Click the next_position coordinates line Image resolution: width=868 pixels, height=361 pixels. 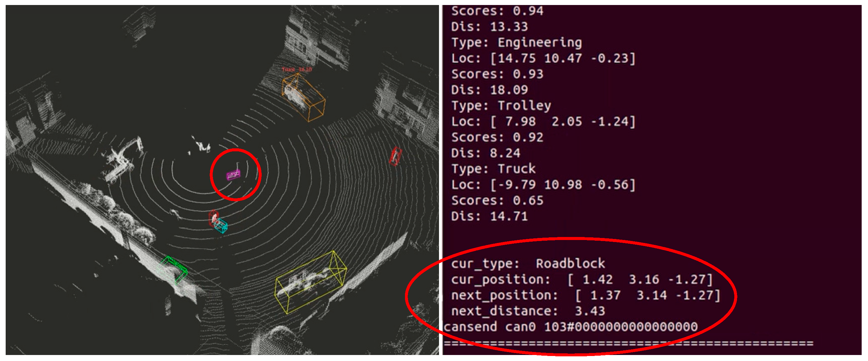click(585, 295)
